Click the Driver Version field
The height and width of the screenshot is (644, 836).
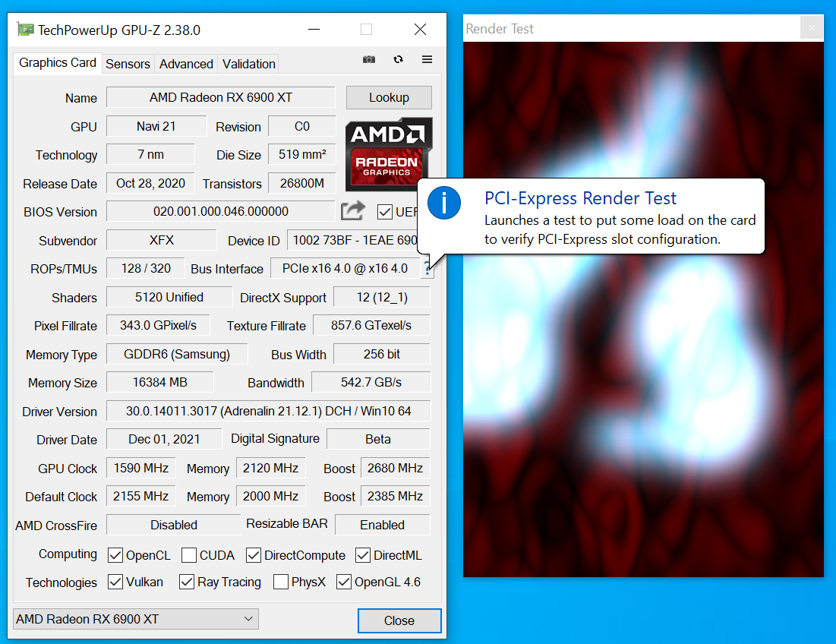pyautogui.click(x=269, y=411)
